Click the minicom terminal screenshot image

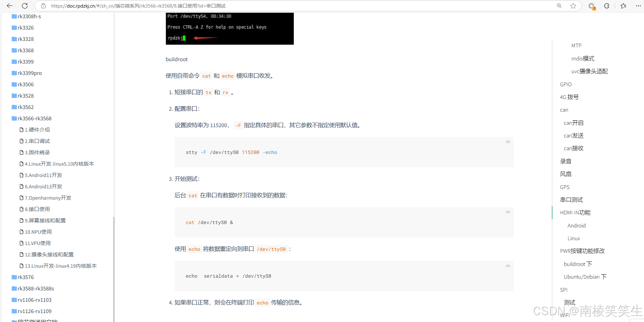pyautogui.click(x=230, y=29)
